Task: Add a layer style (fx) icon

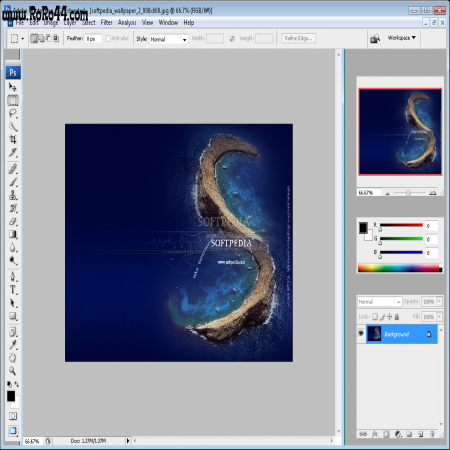Action: [x=375, y=434]
